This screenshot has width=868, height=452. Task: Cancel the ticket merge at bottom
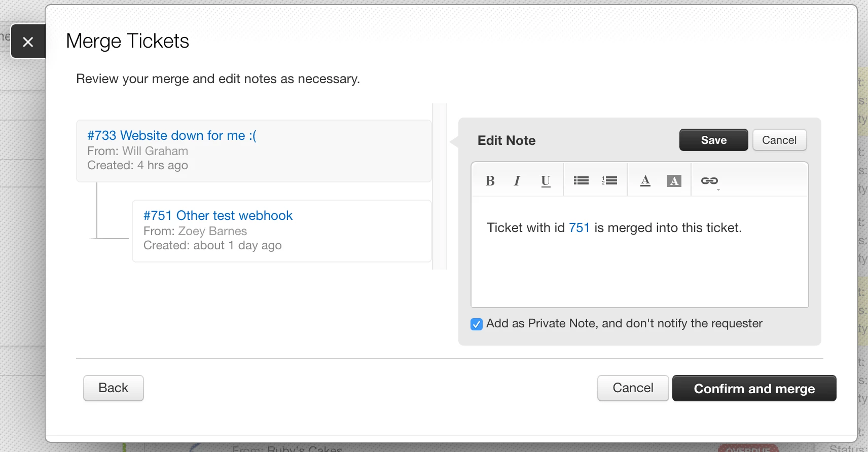[633, 388]
